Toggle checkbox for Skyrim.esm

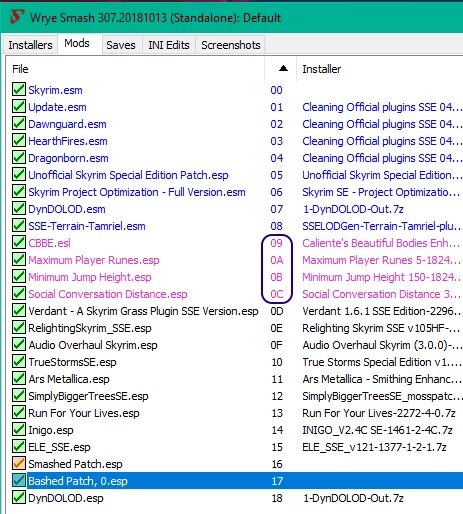click(x=19, y=90)
